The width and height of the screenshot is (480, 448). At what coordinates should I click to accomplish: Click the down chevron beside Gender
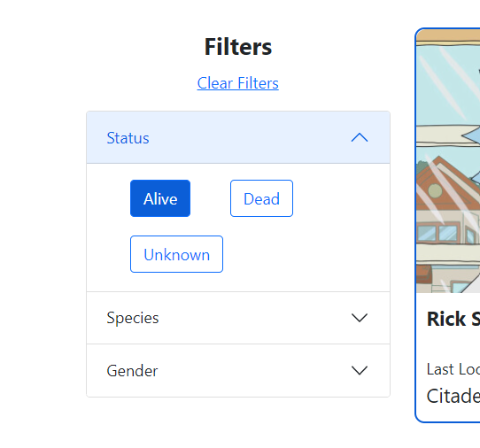360,370
